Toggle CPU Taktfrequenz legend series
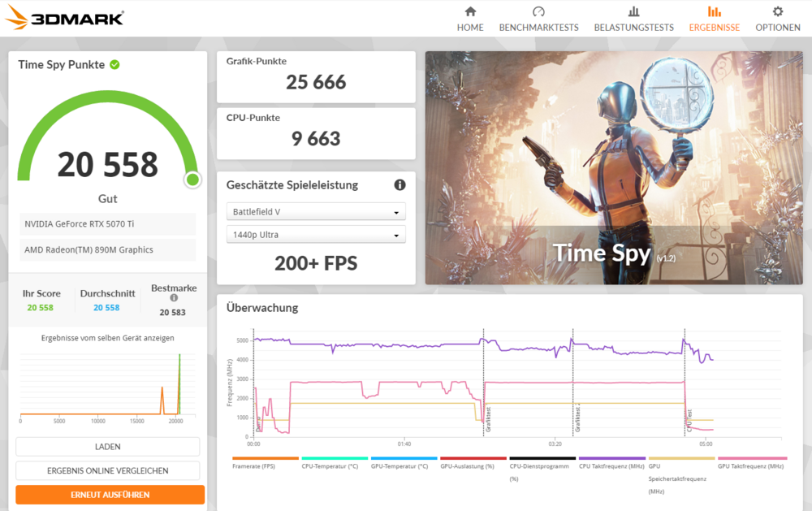812x511 pixels. click(x=611, y=466)
